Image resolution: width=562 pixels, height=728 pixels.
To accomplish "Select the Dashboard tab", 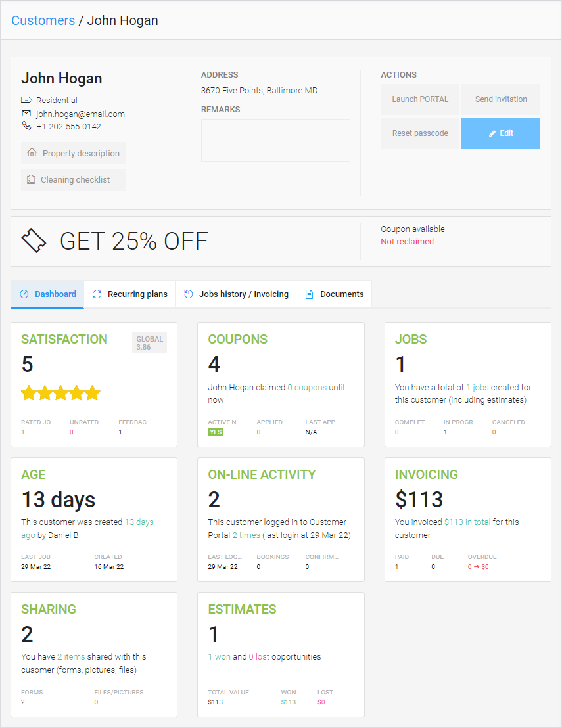I will [x=47, y=294].
